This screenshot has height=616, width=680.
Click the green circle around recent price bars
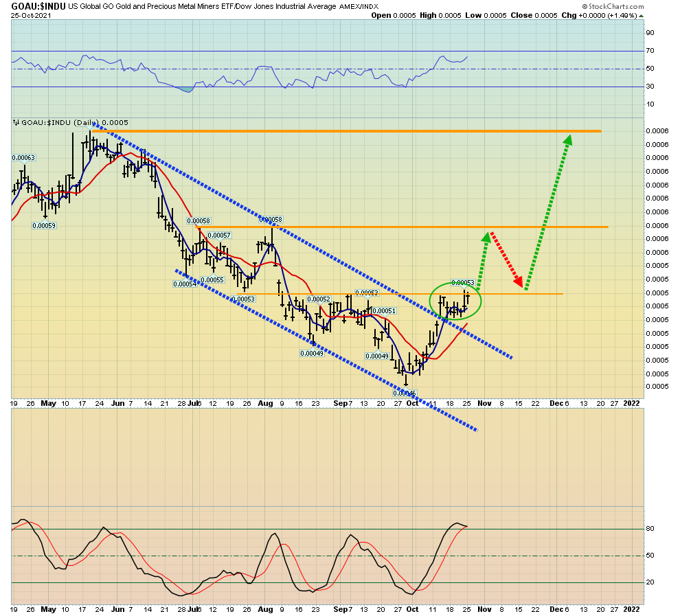455,301
